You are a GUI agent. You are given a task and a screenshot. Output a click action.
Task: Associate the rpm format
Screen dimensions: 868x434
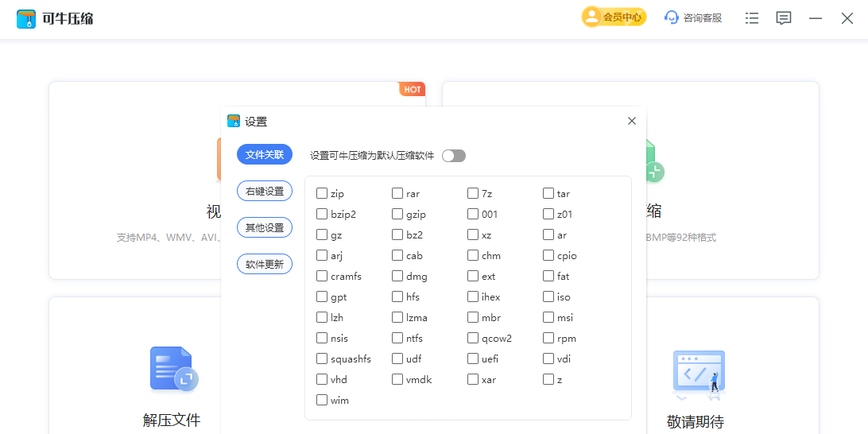point(548,338)
